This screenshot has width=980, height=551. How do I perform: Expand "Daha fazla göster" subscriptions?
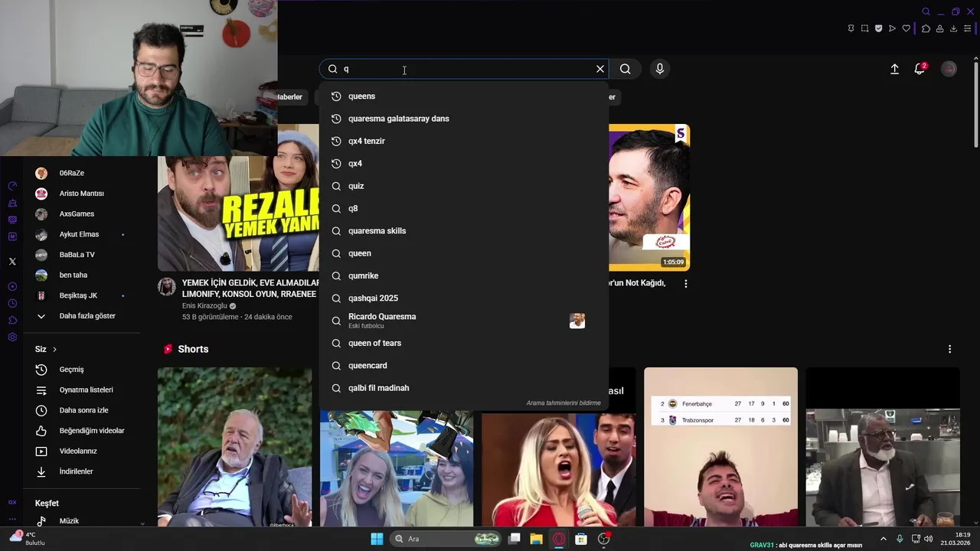click(87, 316)
